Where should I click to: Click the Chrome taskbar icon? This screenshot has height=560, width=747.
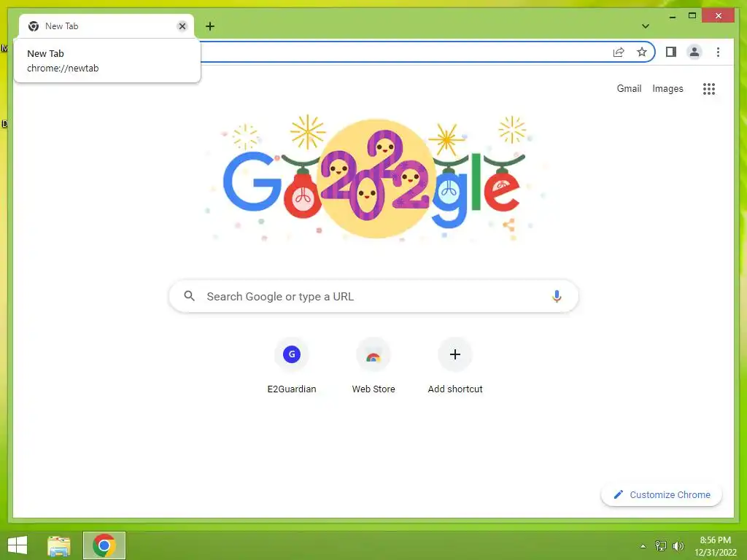coord(104,545)
